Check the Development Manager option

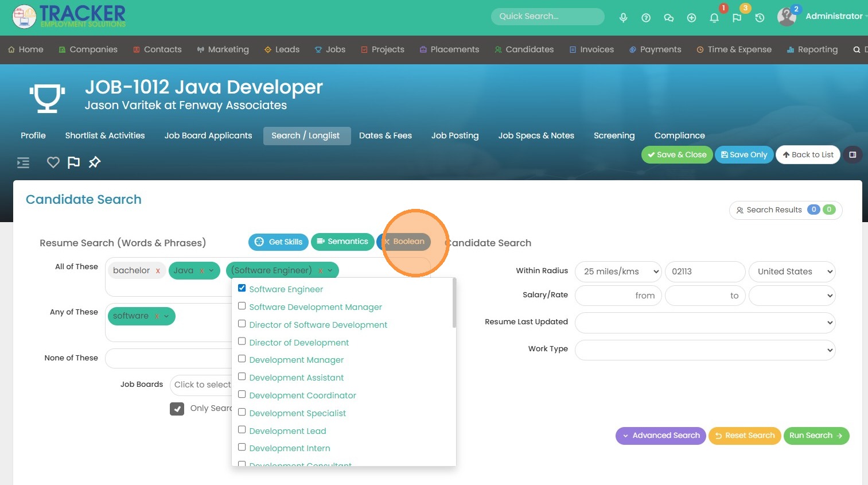point(242,359)
